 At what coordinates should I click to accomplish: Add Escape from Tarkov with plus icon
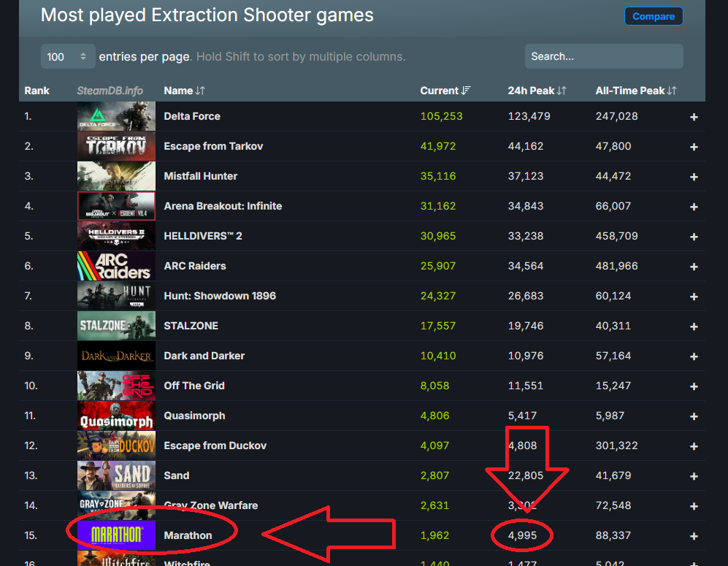coord(694,147)
